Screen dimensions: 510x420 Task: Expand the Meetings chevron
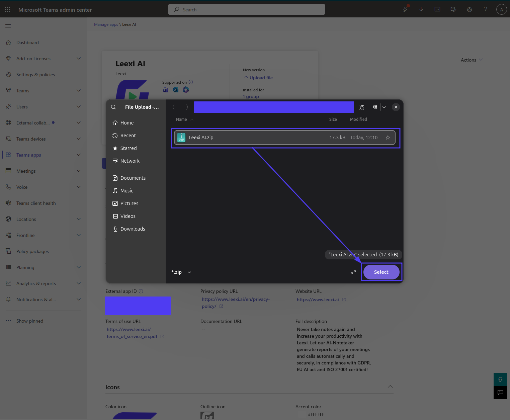tap(79, 171)
